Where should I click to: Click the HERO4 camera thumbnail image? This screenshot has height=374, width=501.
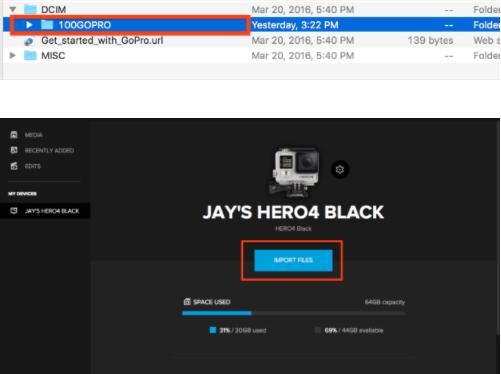coord(295,173)
